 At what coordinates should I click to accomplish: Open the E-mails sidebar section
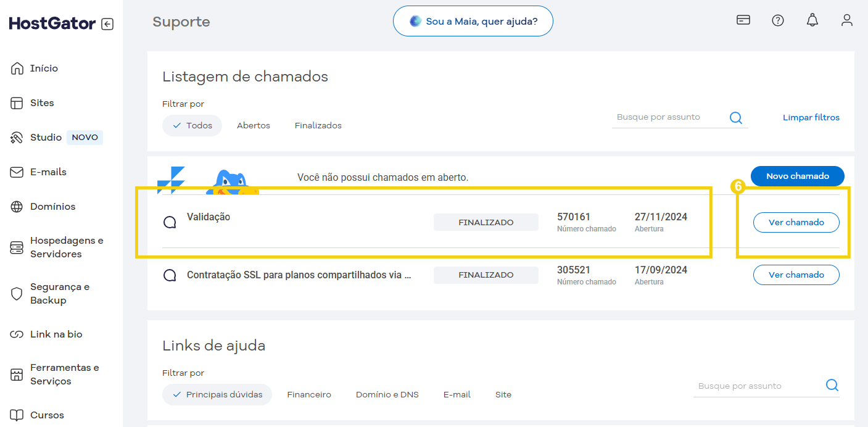point(48,172)
